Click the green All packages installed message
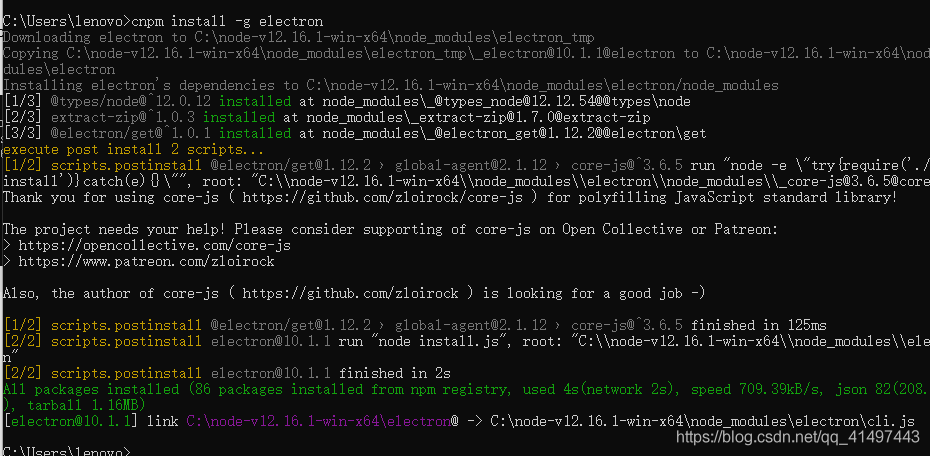Screen dimensions: 930x456 [465, 397]
